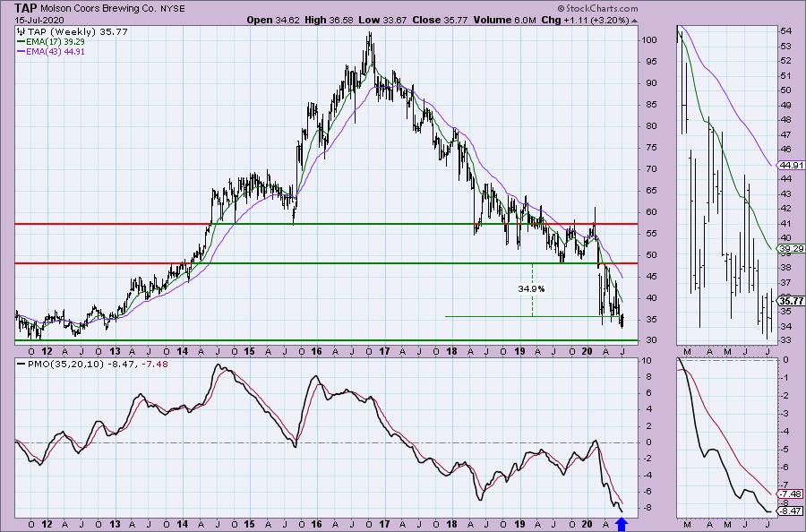
Task: Click the 52 label on the zoom panel axis
Action: coord(786,61)
